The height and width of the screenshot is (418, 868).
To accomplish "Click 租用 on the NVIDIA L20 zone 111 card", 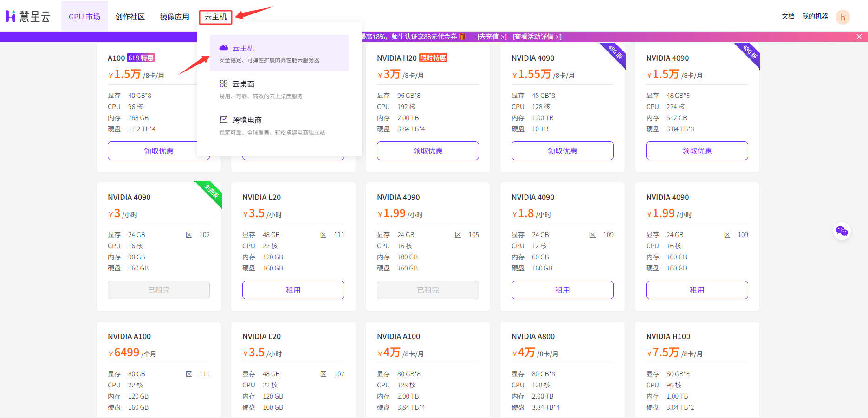I will point(293,290).
